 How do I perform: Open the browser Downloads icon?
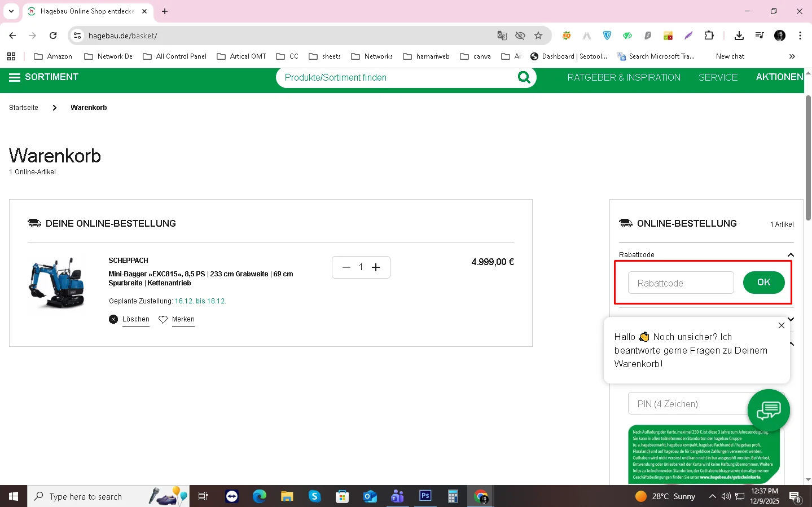tap(739, 36)
